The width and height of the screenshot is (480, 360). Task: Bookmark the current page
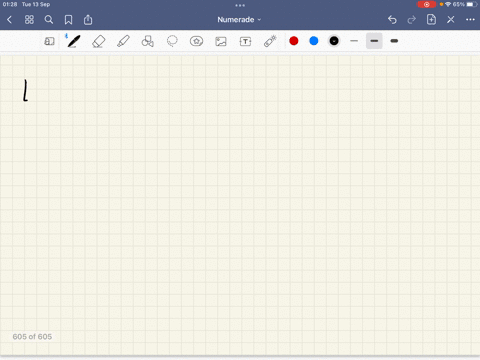pos(68,20)
